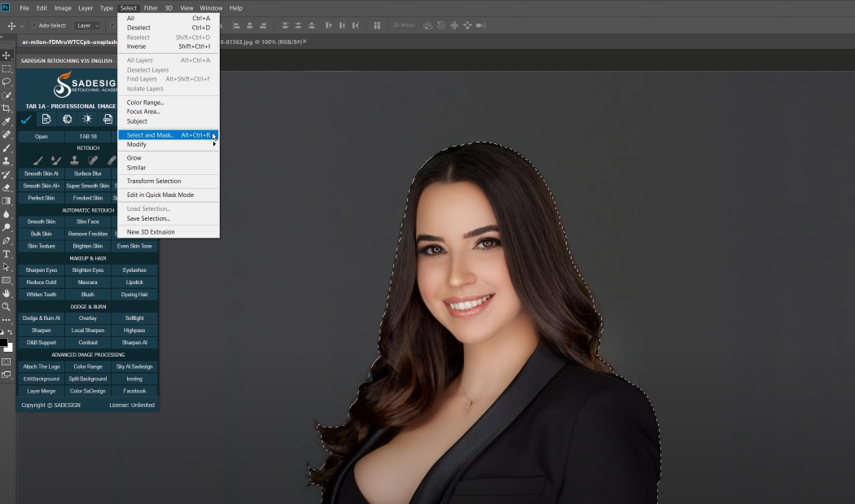855x504 pixels.
Task: Select the Brush tool in the toolbar
Action: pos(7,148)
